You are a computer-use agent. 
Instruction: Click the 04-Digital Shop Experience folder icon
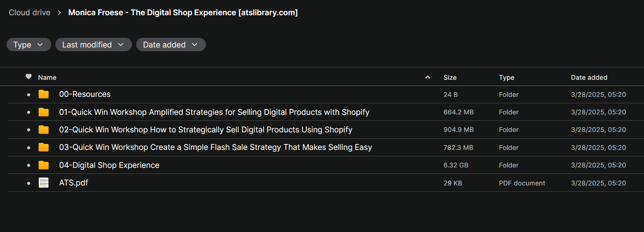click(x=43, y=165)
